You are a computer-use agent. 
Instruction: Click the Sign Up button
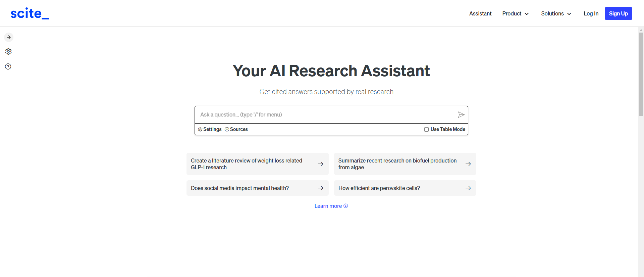(x=618, y=13)
